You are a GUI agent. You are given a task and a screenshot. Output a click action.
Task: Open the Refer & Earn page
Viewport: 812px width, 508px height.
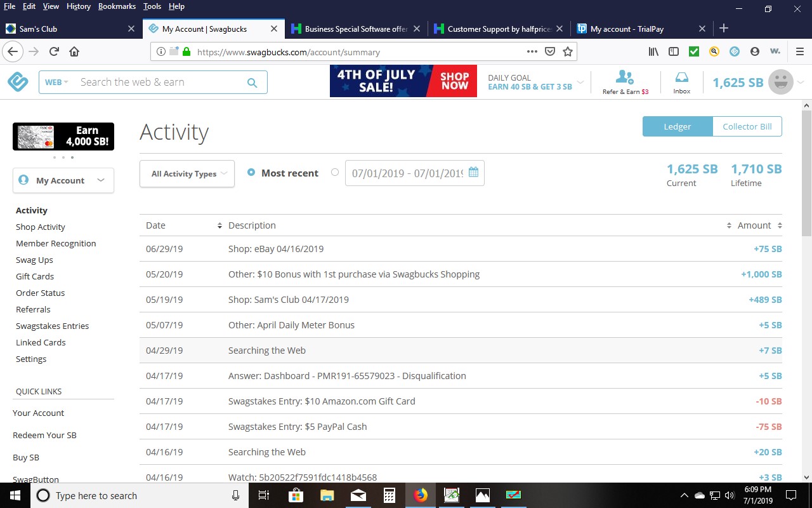tap(625, 82)
